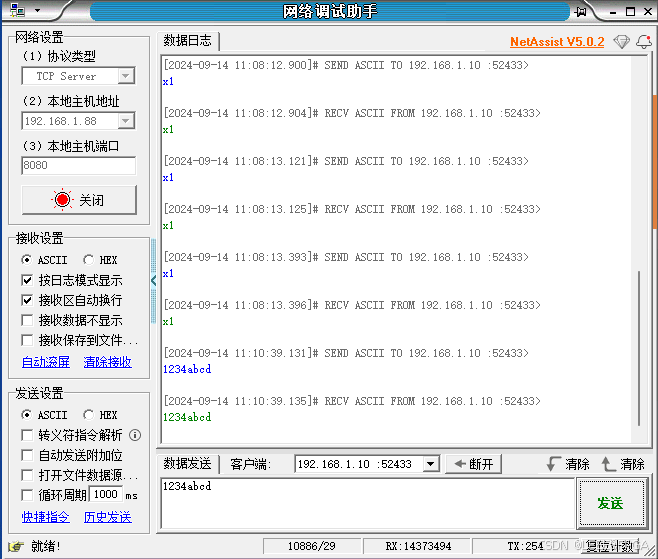Click the up-arrow 清除 button
This screenshot has height=559, width=658.
click(623, 464)
